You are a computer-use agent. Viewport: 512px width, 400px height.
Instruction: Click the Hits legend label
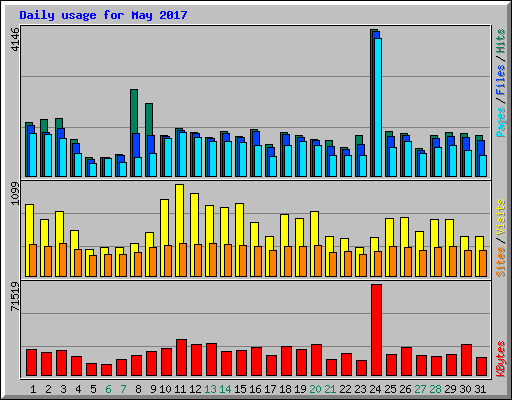pyautogui.click(x=500, y=41)
